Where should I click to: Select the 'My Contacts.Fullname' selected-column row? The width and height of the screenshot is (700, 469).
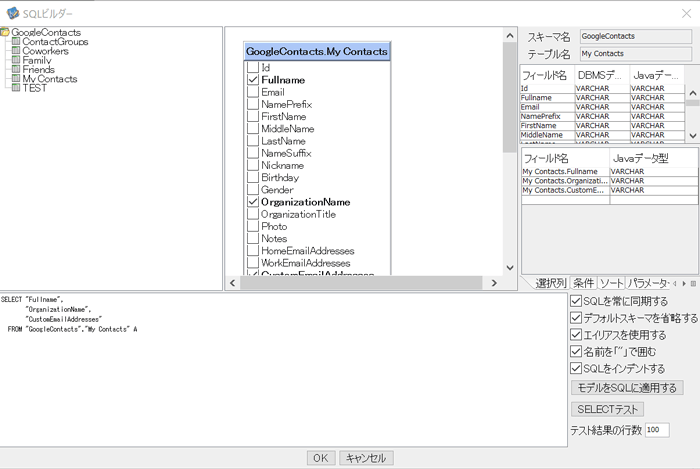[x=609, y=171]
